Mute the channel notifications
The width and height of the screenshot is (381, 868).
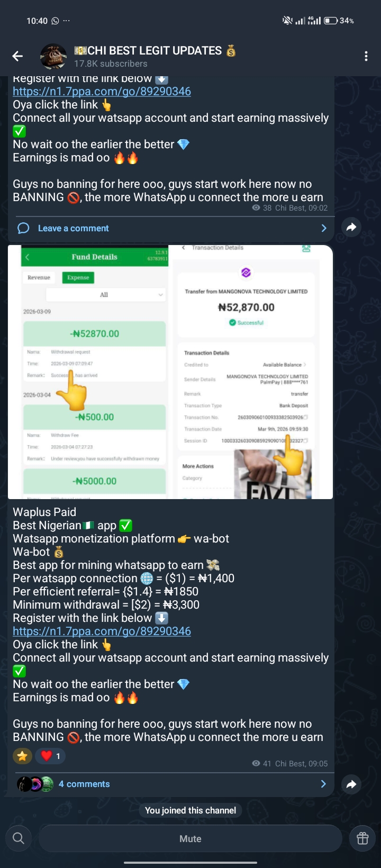[190, 838]
